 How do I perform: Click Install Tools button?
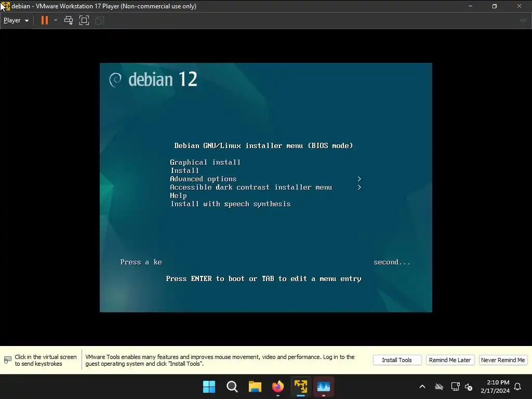[397, 360]
